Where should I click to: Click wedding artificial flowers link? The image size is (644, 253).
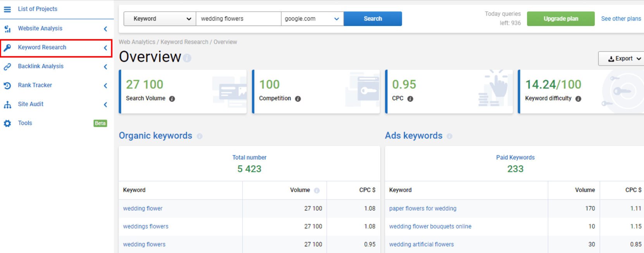pyautogui.click(x=421, y=244)
